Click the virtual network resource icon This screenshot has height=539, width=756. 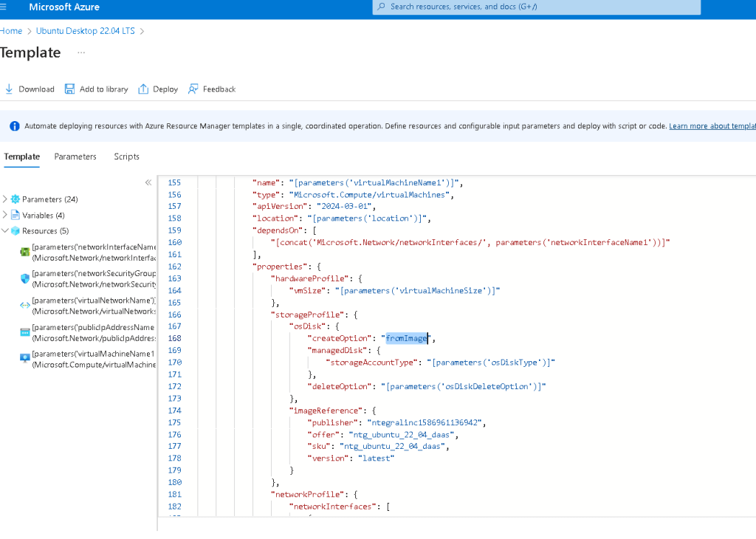point(24,305)
